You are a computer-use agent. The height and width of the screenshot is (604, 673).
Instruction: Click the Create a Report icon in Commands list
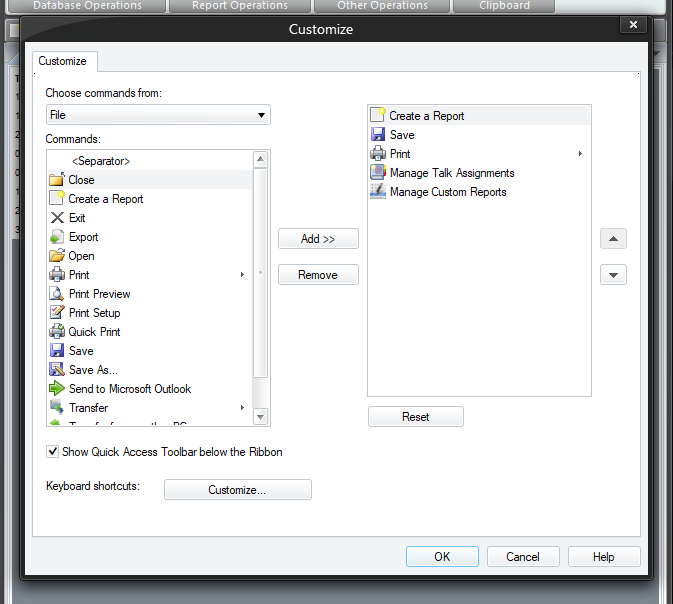tap(57, 198)
